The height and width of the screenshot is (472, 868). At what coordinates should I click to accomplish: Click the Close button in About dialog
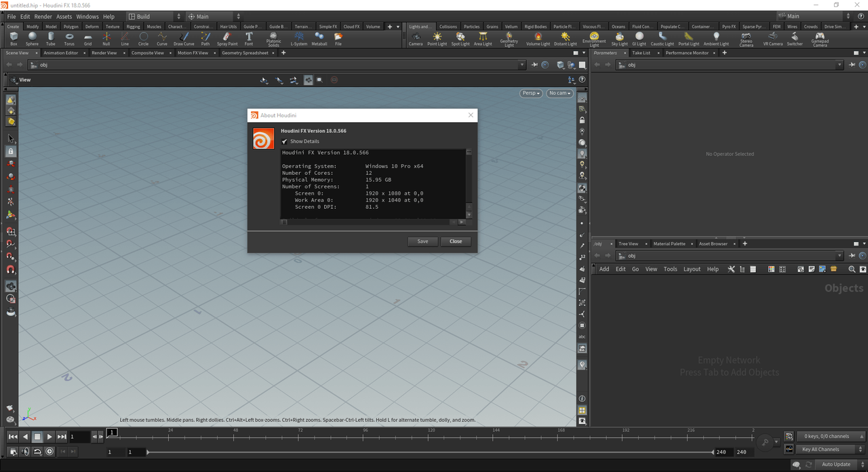(456, 241)
